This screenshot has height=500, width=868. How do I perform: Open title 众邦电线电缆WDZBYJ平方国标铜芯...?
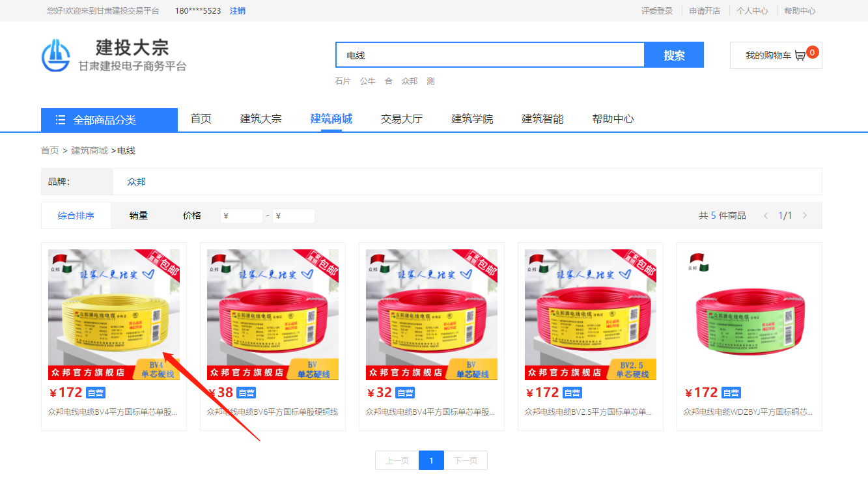point(749,412)
